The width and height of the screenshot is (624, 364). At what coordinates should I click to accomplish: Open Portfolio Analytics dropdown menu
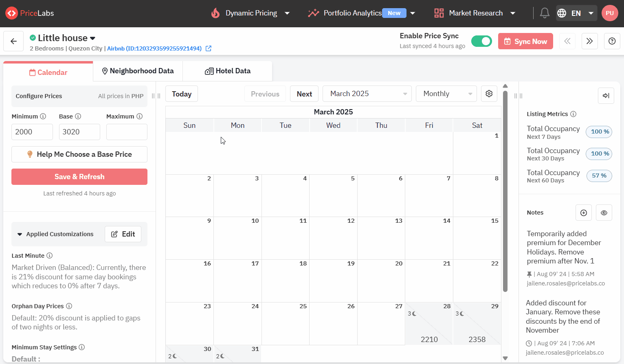(x=361, y=13)
